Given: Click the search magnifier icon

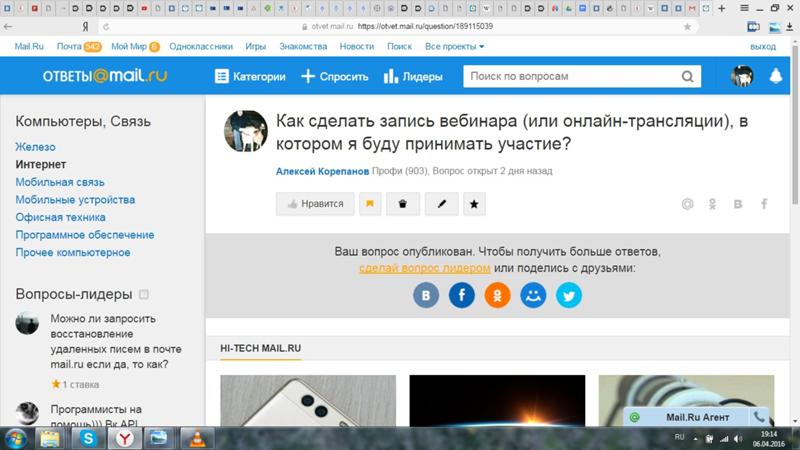Looking at the screenshot, I should pos(687,77).
